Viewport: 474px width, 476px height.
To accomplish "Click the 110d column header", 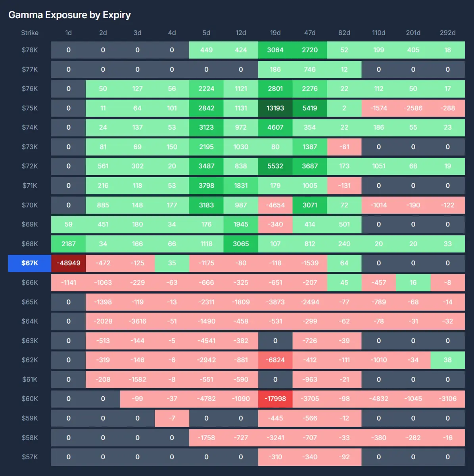I will (379, 33).
